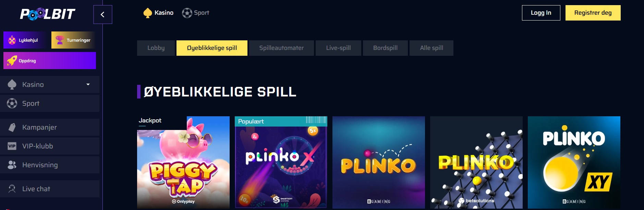Select the Kasino top navigation item

158,13
